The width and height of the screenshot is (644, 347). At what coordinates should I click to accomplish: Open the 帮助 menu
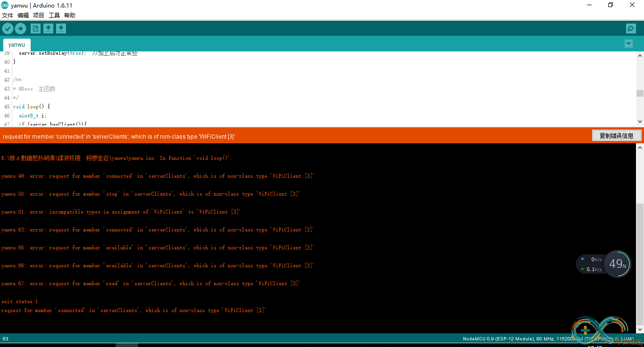(70, 16)
